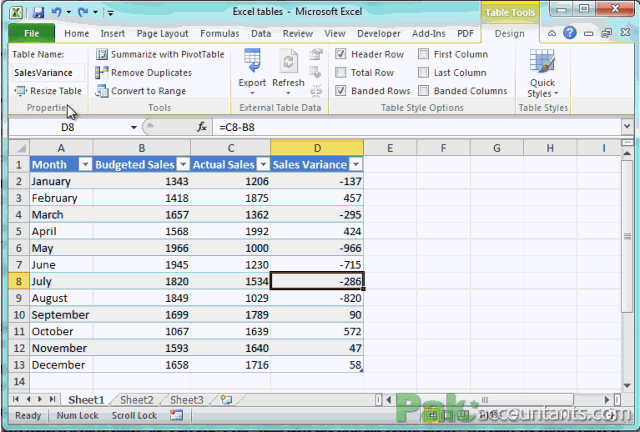This screenshot has width=640, height=432.
Task: Select the cell containing December
Action: point(61,365)
